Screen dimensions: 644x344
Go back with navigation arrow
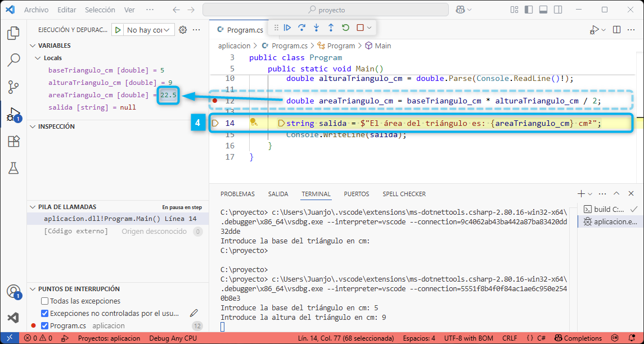[x=176, y=10]
